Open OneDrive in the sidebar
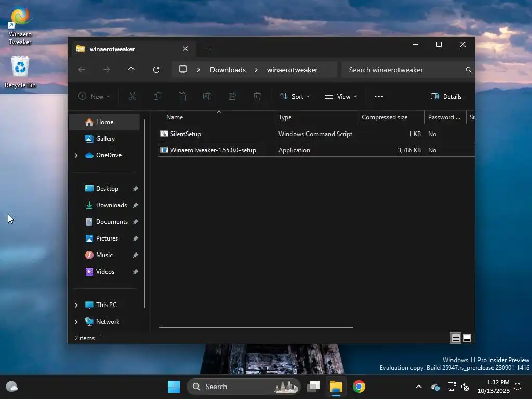532x399 pixels. 109,155
